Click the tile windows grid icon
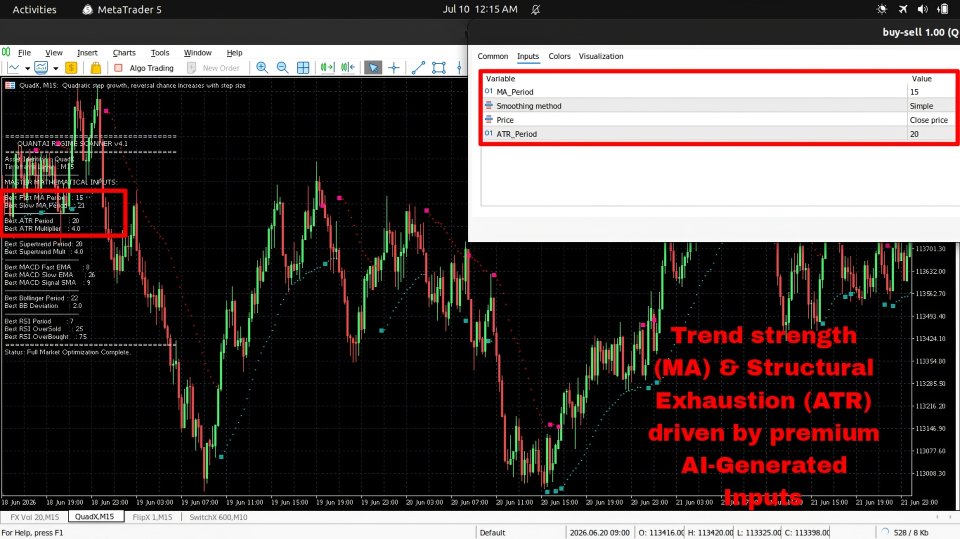Screen dimensions: 960x539 [x=303, y=67]
